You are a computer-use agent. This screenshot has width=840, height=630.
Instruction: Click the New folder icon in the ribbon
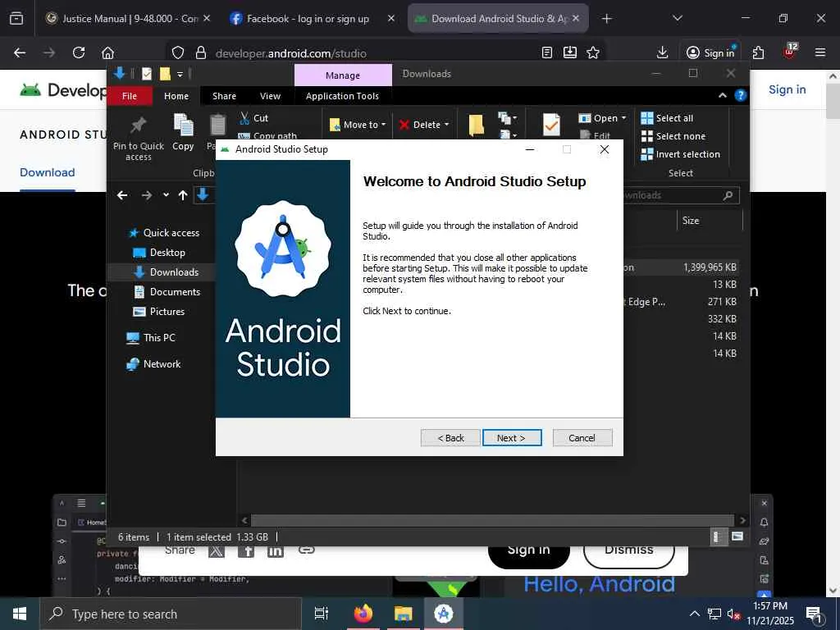click(x=477, y=125)
